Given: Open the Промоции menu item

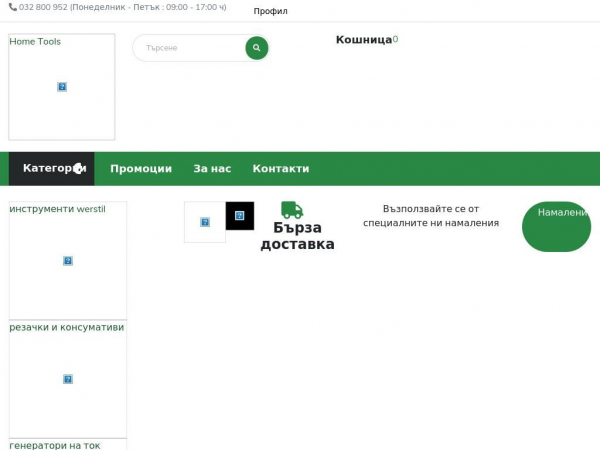Looking at the screenshot, I should tap(141, 169).
